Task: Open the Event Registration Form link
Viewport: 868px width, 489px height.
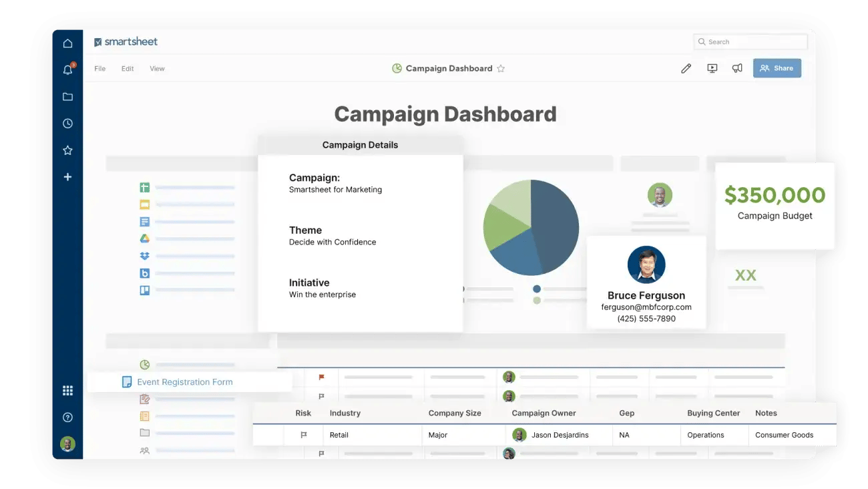Action: (x=185, y=382)
